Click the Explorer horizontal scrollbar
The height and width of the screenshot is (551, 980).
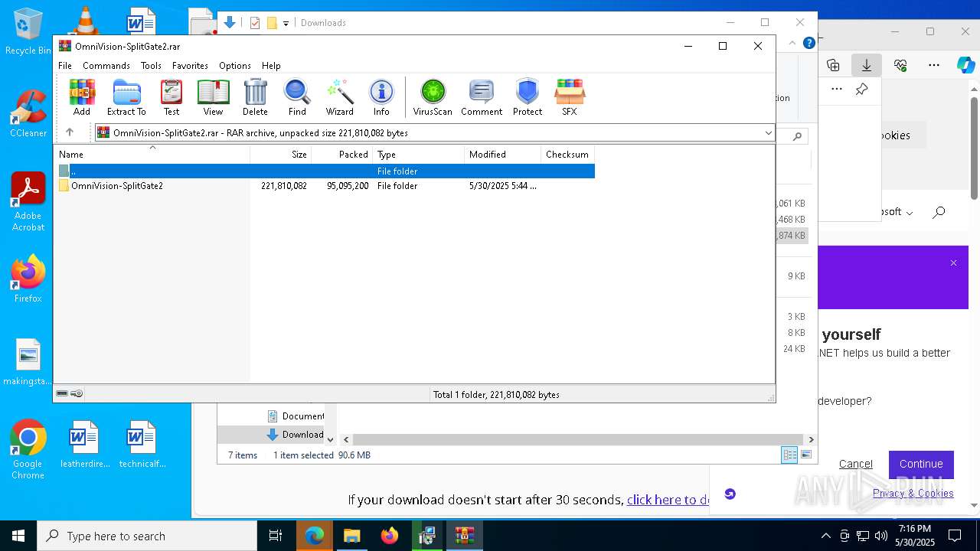579,439
